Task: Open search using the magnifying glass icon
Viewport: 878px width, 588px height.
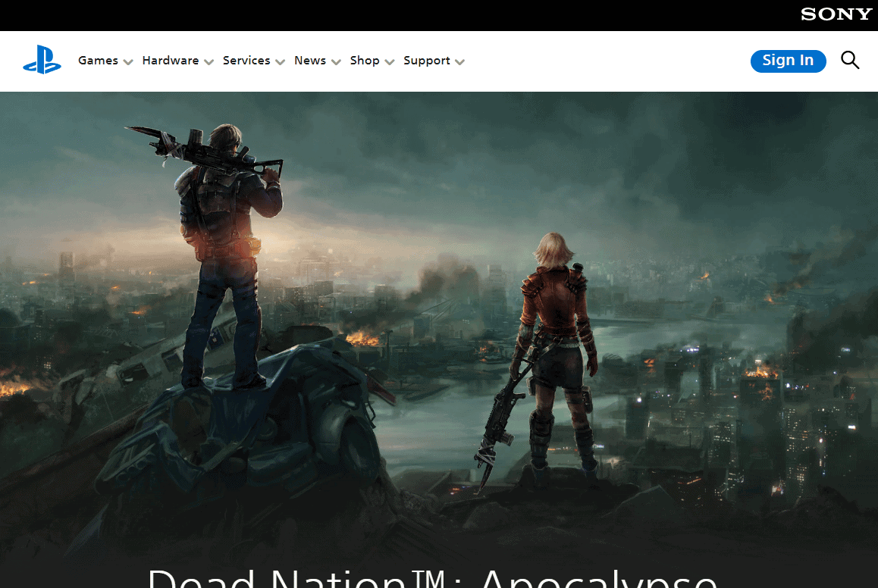Action: 850,60
